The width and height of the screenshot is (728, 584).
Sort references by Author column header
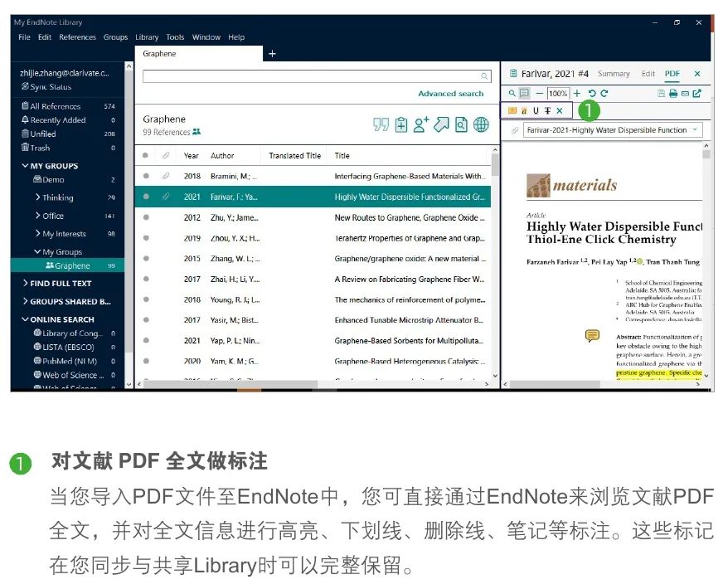(x=222, y=156)
